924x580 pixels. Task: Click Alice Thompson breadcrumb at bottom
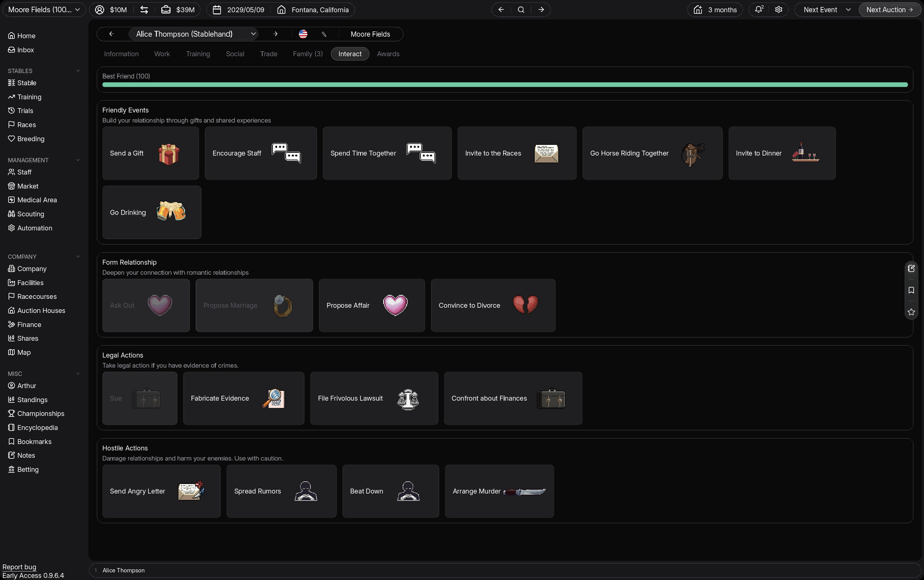[123, 571]
